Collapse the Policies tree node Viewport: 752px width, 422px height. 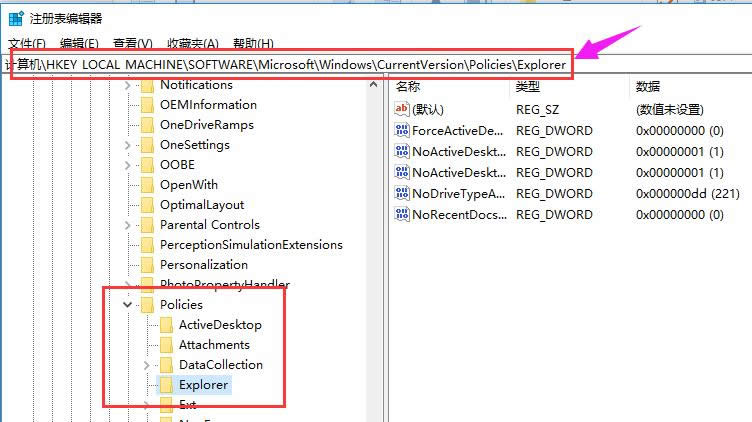[x=128, y=305]
